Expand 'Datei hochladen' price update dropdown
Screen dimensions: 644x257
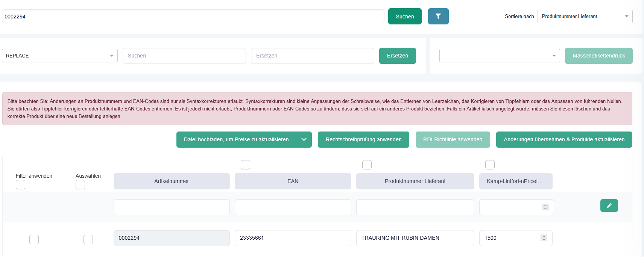click(x=304, y=139)
